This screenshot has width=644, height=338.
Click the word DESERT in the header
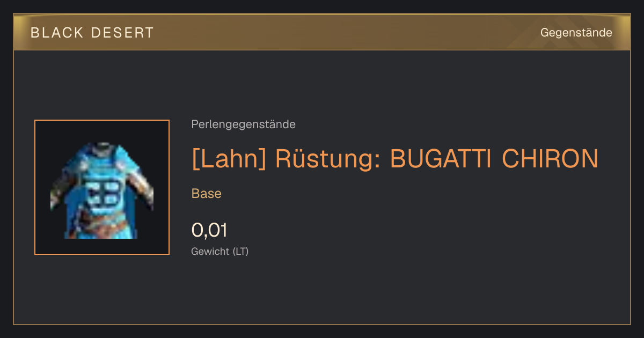coord(122,33)
